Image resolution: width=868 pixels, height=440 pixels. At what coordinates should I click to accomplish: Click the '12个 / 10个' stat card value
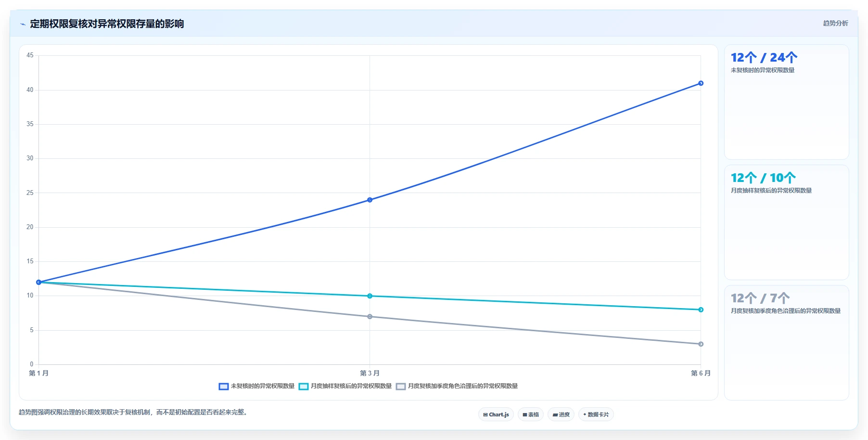point(763,178)
